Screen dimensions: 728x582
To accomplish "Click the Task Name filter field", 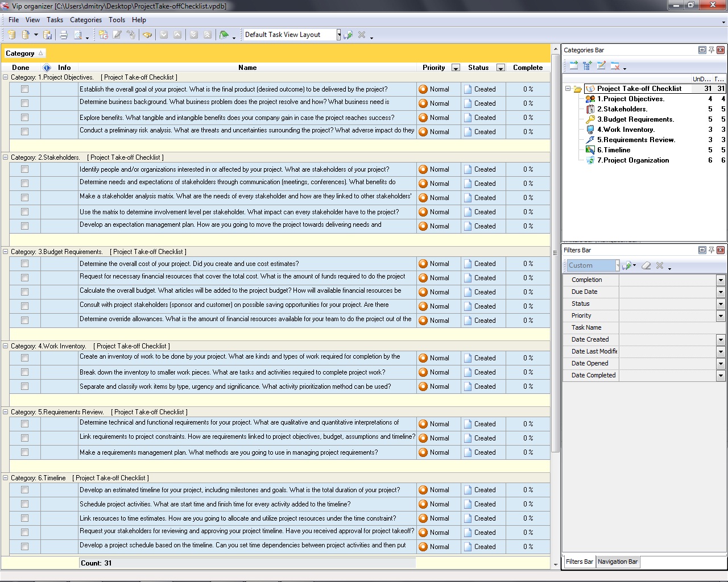I will pyautogui.click(x=671, y=328).
